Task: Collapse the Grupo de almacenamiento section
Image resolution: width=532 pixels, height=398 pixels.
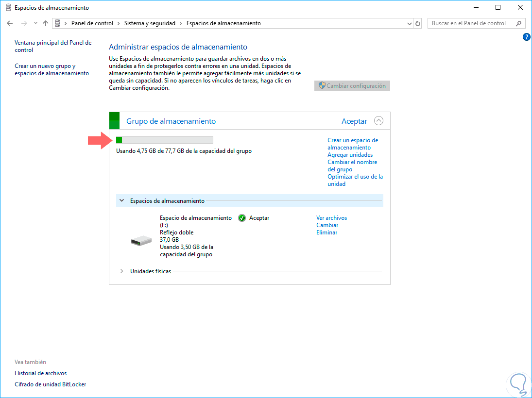Action: coord(378,121)
